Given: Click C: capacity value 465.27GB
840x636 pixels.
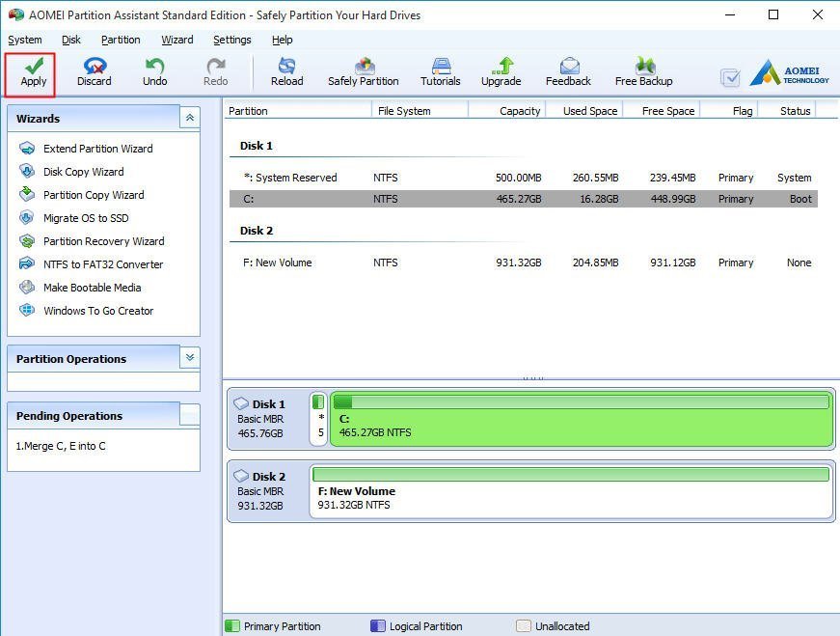Looking at the screenshot, I should [519, 199].
